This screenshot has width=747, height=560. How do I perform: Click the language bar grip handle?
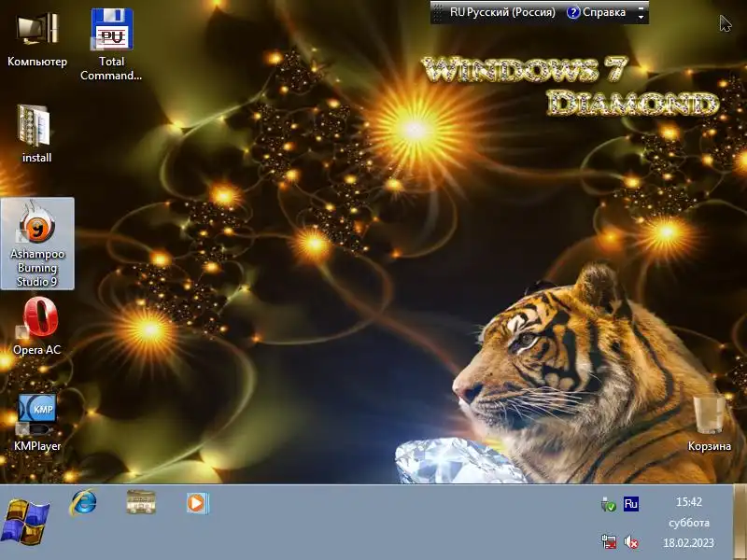[x=438, y=12]
